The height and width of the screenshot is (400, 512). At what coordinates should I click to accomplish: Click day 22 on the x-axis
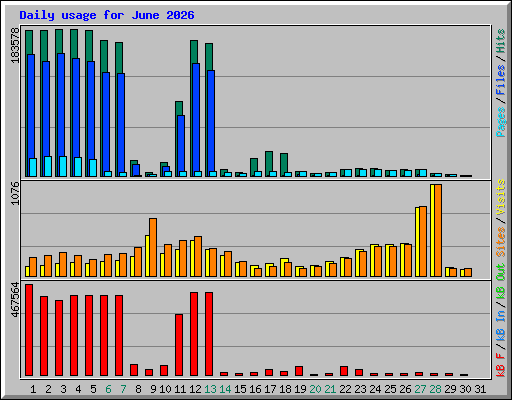tap(345, 389)
